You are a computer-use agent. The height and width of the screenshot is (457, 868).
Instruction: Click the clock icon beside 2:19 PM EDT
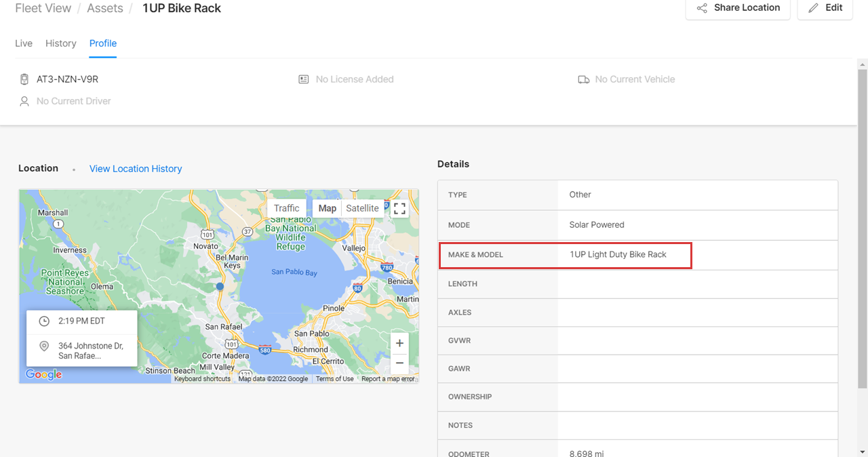[x=44, y=321]
